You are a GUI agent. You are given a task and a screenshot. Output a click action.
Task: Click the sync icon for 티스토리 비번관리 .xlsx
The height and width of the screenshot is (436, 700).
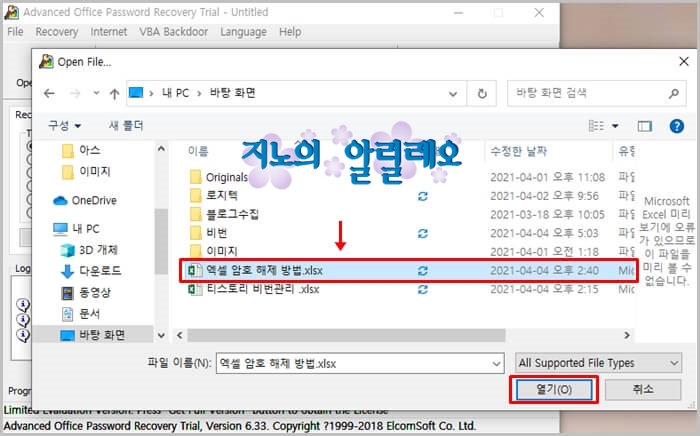tap(422, 290)
